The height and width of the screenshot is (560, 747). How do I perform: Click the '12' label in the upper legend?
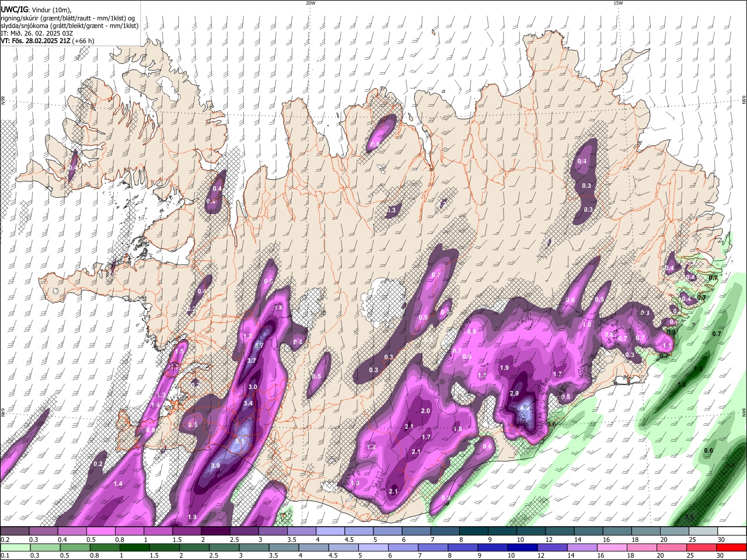549,540
